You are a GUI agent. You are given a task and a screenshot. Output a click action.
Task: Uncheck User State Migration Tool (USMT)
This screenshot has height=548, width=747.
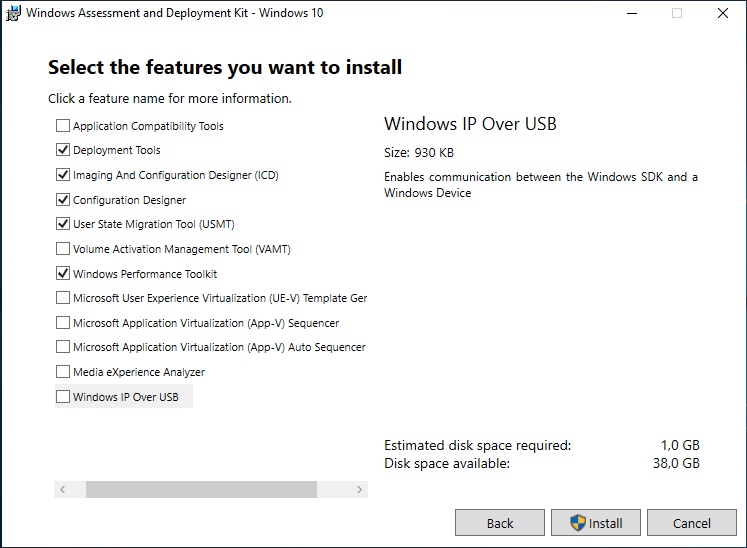(63, 224)
